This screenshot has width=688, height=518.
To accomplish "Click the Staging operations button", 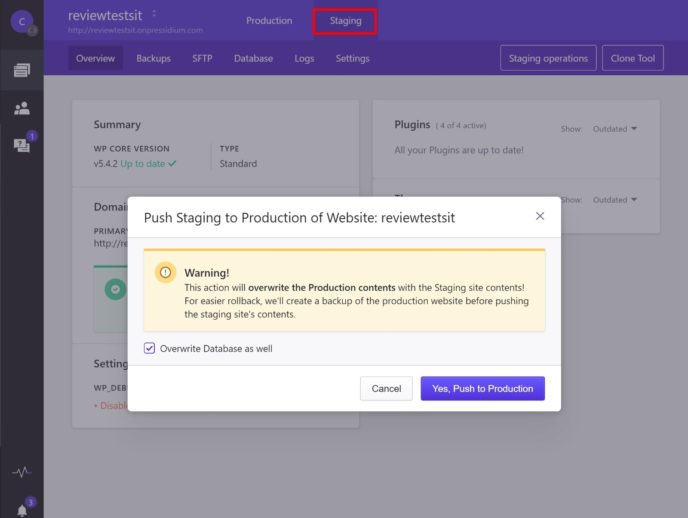I will (548, 58).
